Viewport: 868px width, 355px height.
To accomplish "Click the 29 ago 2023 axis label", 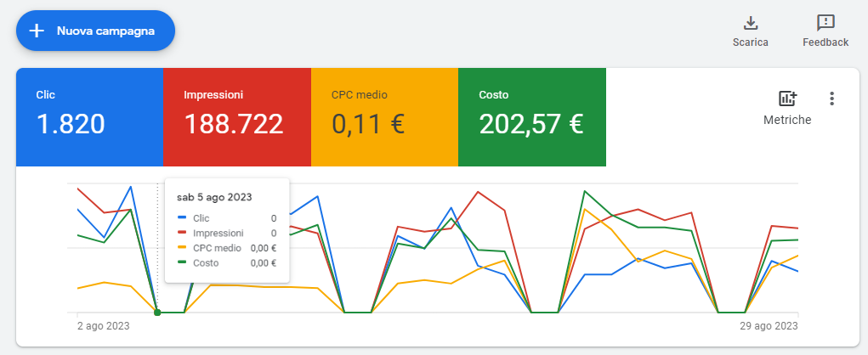I will (x=769, y=326).
